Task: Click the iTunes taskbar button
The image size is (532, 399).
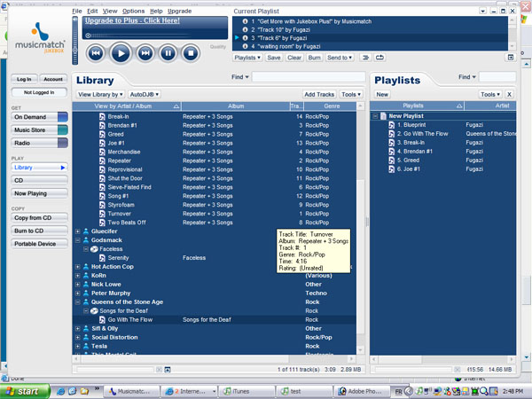Action: [x=246, y=391]
